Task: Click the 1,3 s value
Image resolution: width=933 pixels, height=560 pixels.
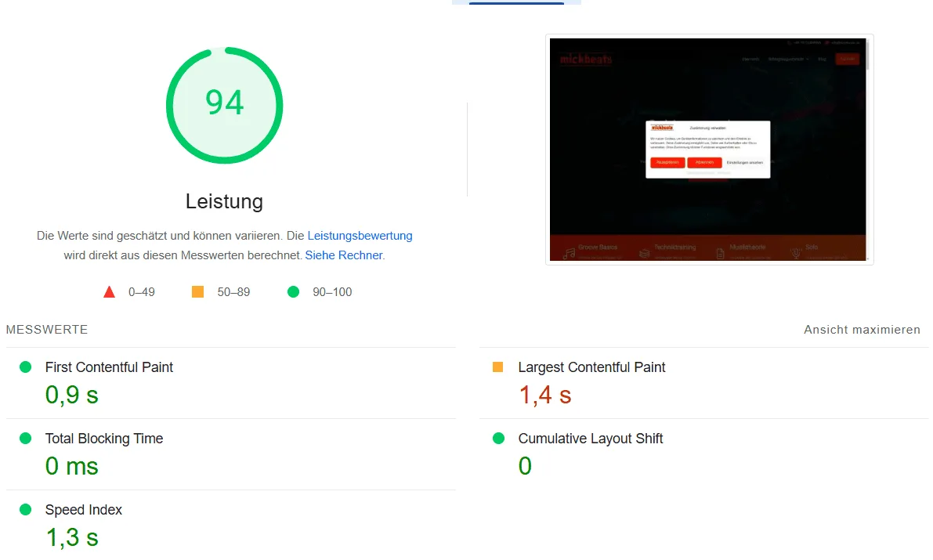Action: 71,537
